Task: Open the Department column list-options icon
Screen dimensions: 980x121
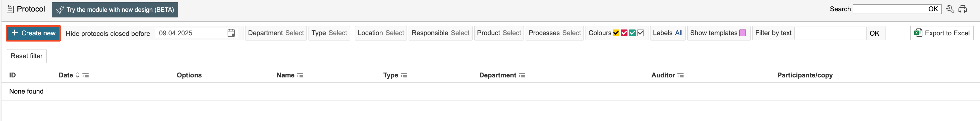Action: click(x=521, y=75)
